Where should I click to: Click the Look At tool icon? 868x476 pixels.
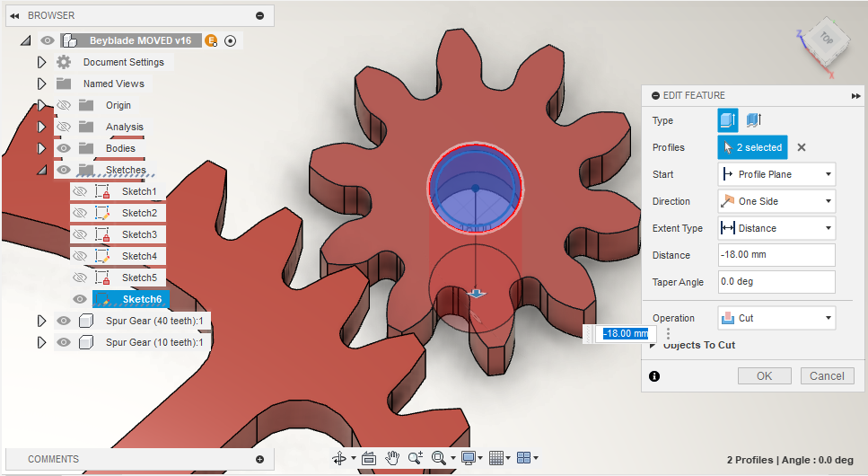click(x=369, y=458)
